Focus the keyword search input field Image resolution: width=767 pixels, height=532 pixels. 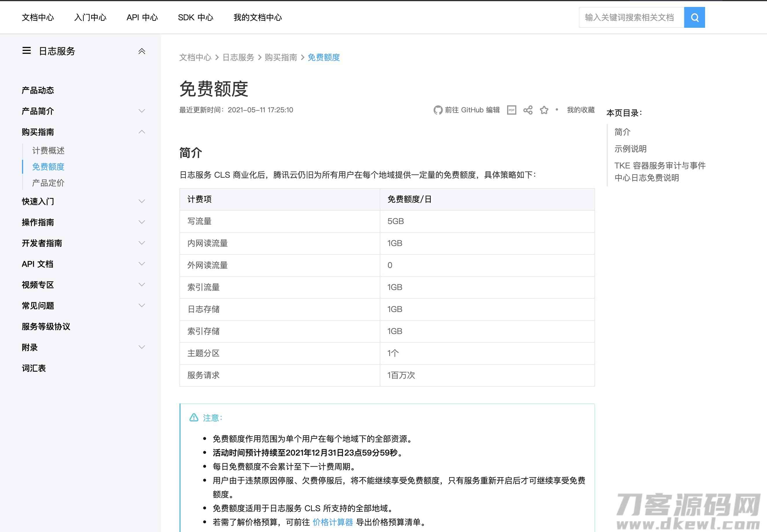pyautogui.click(x=631, y=17)
